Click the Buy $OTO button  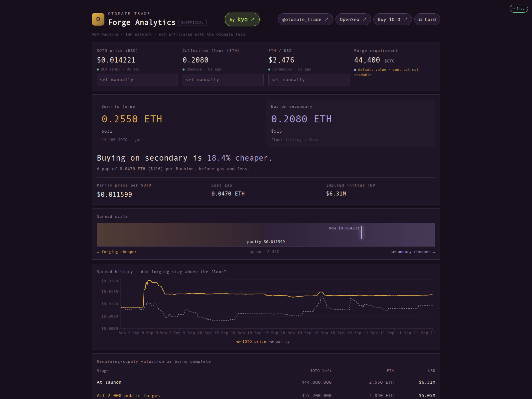pos(392,19)
